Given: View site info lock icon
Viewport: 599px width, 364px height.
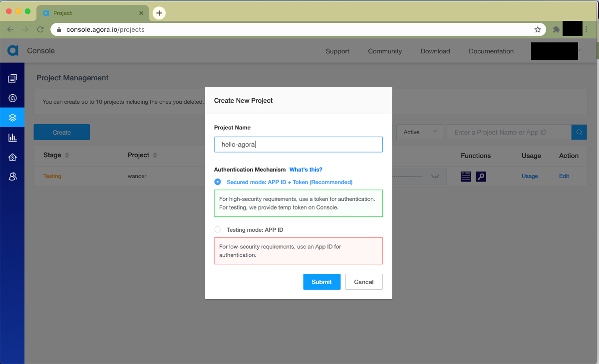Looking at the screenshot, I should pos(59,29).
